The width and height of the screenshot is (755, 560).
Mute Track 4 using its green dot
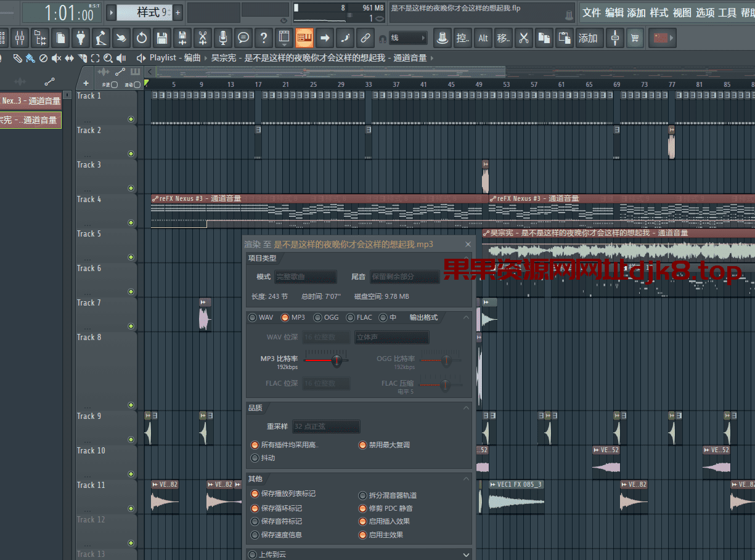tap(131, 223)
